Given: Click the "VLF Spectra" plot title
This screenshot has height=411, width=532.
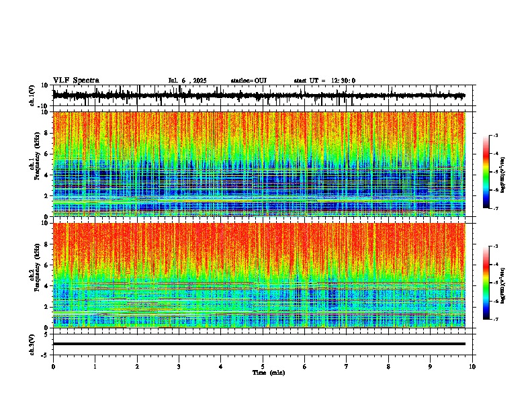Looking at the screenshot, I should 76,81.
